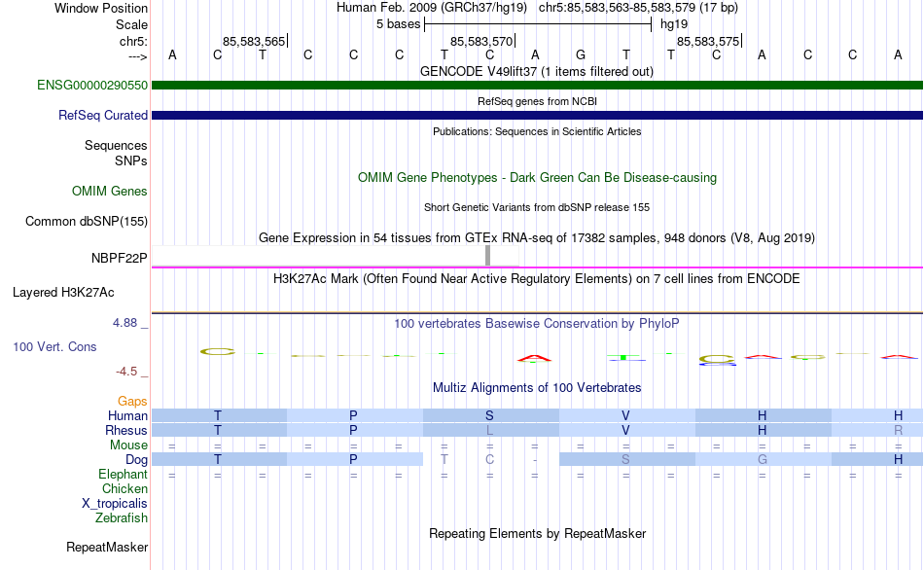
Task: Select the Zebrafish alignment row label
Action: pos(122,517)
